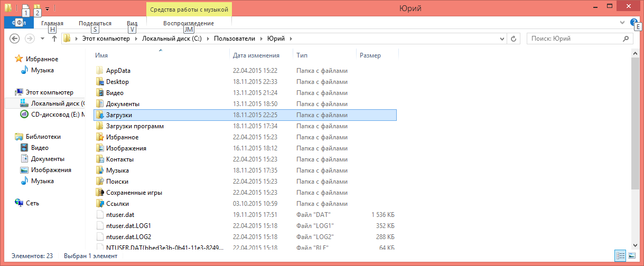Open the Главная ribbon tab
The image size is (644, 266).
52,23
